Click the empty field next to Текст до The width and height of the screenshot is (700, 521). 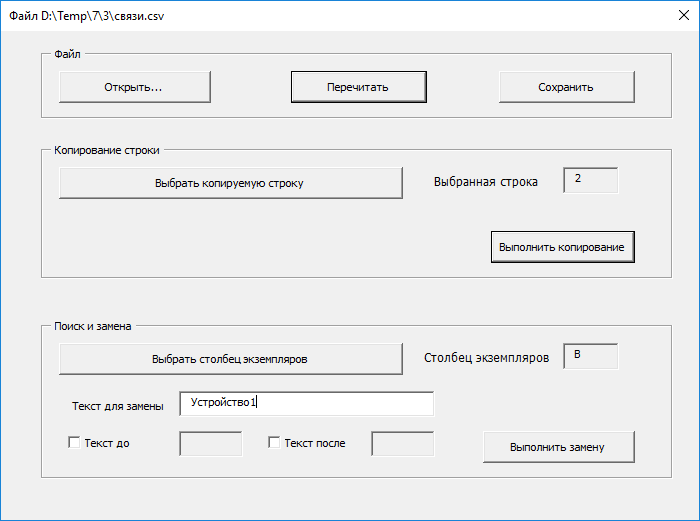coord(211,444)
